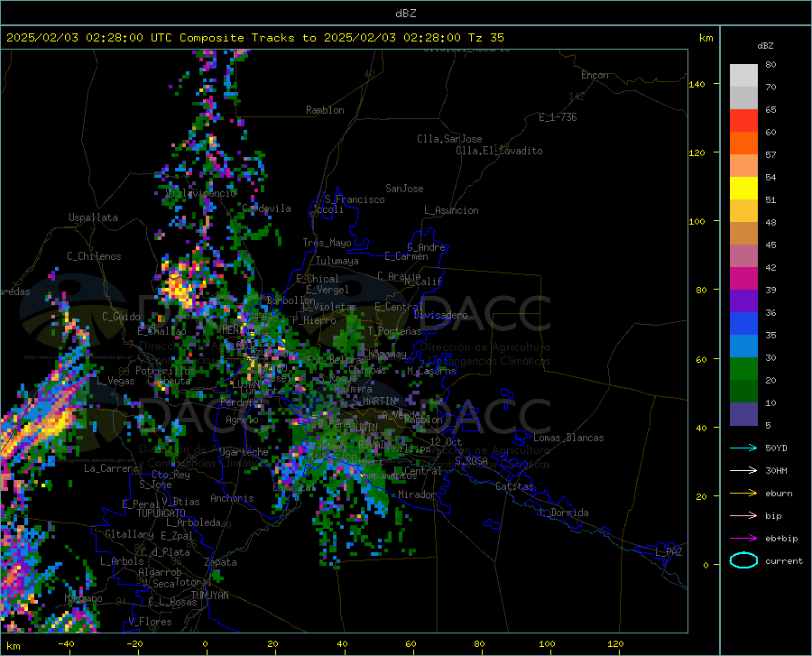Click the 'L_Dormida' place label

point(563,513)
